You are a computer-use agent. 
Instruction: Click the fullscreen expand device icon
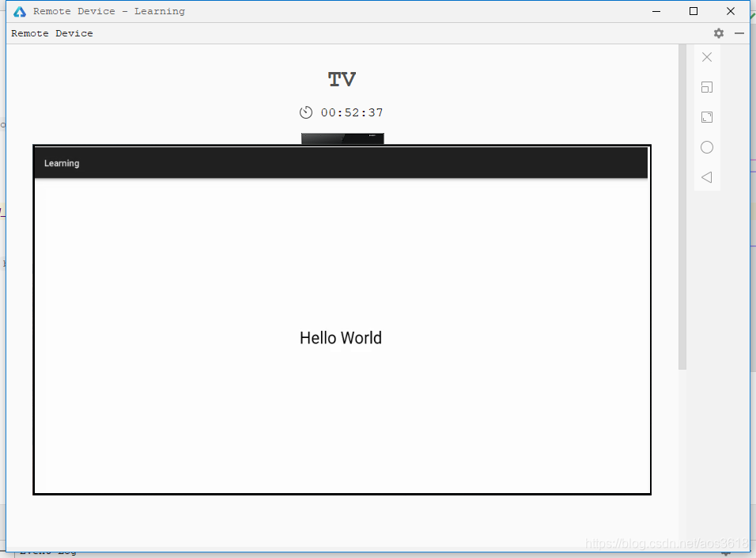707,117
